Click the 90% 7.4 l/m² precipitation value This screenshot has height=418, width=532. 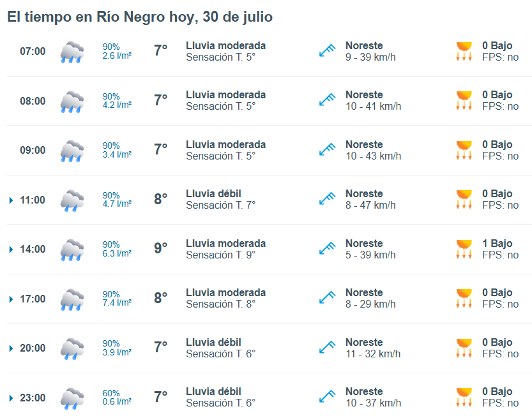pyautogui.click(x=117, y=298)
